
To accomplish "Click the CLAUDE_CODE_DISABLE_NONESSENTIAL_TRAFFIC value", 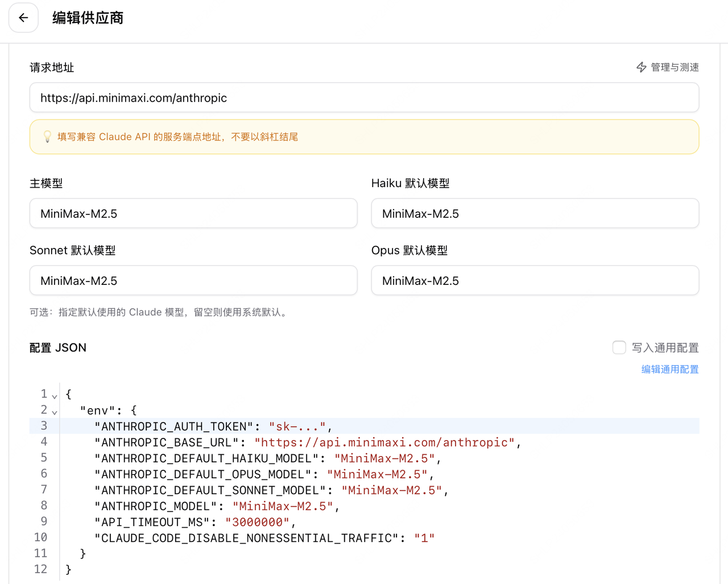I will pyautogui.click(x=424, y=538).
